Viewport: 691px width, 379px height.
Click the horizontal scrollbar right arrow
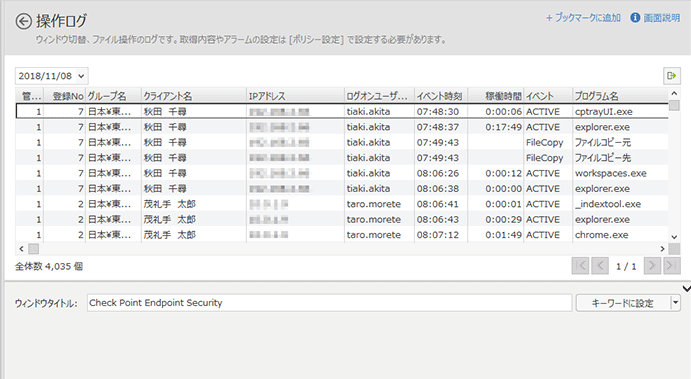(x=662, y=249)
